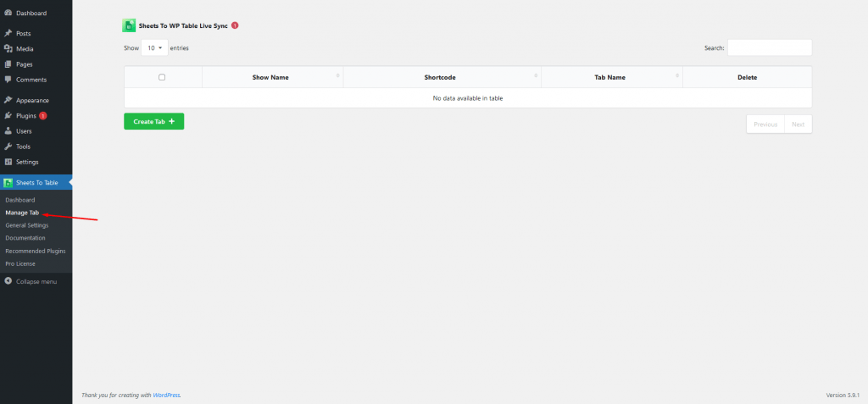Viewport: 868px width, 404px height.
Task: Sort the table by Tab Name column
Action: 612,77
